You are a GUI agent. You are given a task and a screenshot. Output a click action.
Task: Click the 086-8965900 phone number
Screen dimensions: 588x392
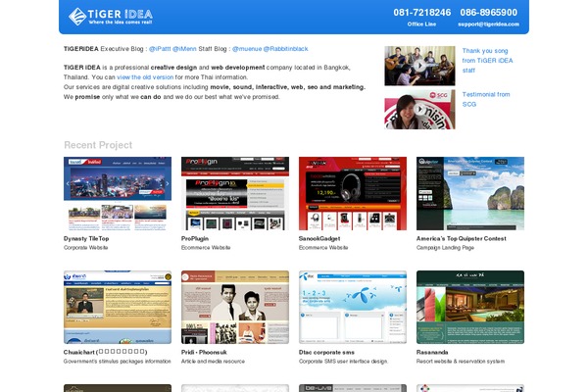click(489, 13)
